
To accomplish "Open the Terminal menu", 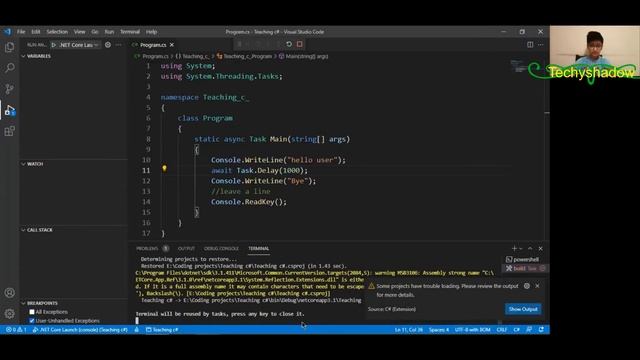I will coord(130,32).
